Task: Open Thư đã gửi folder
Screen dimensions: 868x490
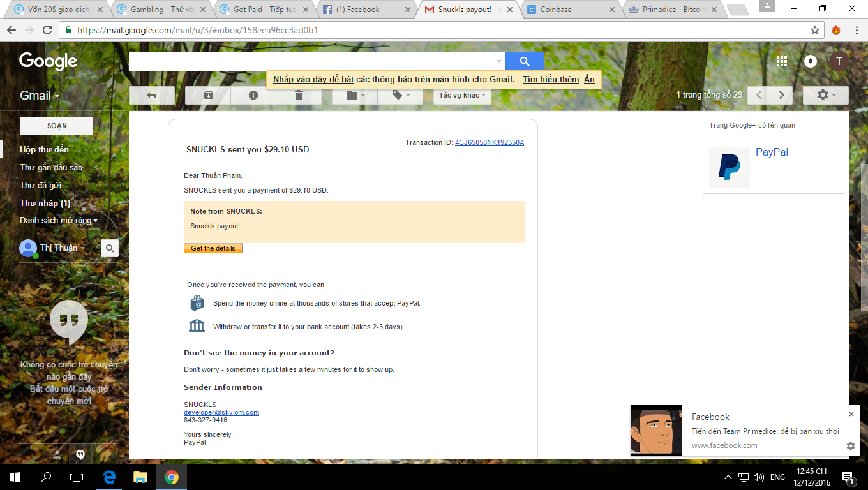Action: click(x=40, y=185)
